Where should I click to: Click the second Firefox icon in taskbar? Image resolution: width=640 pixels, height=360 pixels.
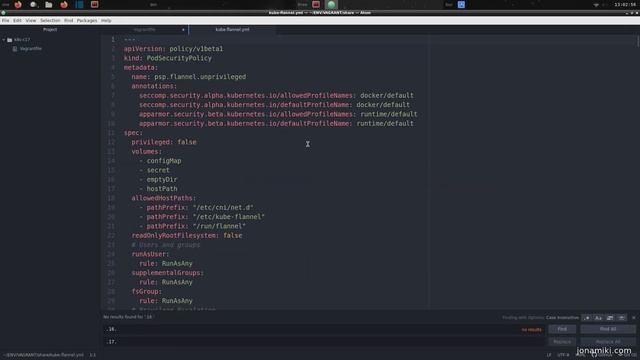pyautogui.click(x=64, y=5)
